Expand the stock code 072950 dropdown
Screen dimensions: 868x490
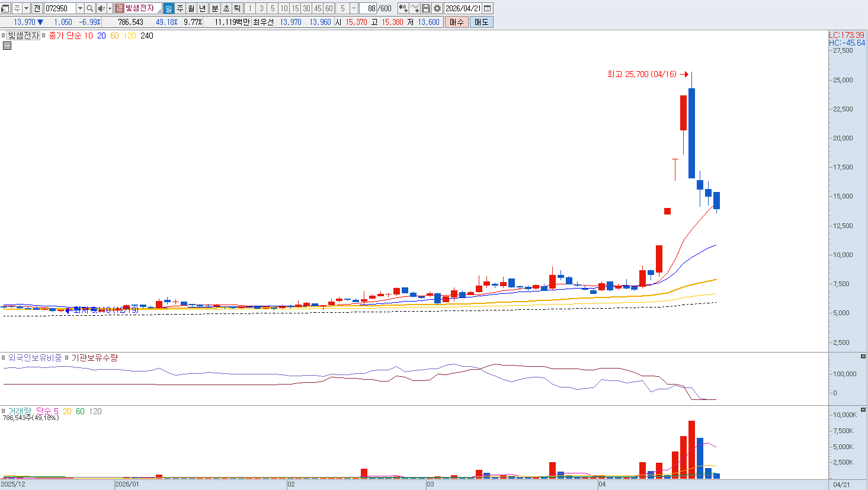tap(80, 8)
